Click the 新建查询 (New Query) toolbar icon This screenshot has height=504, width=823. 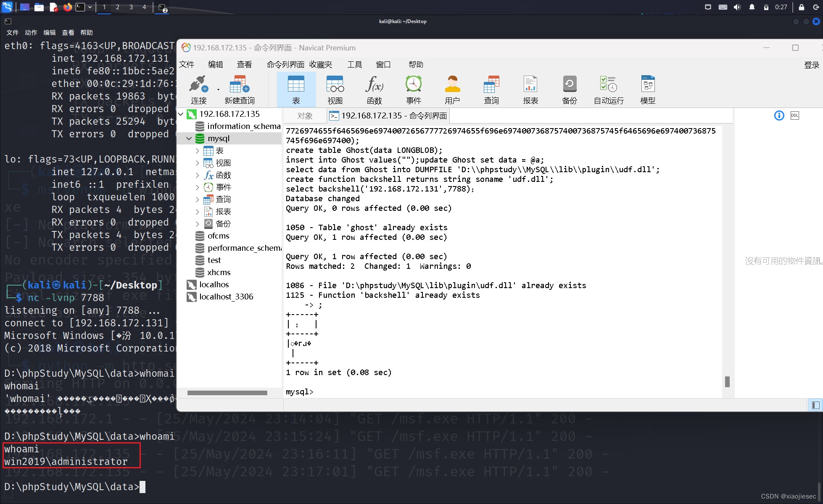(x=239, y=88)
